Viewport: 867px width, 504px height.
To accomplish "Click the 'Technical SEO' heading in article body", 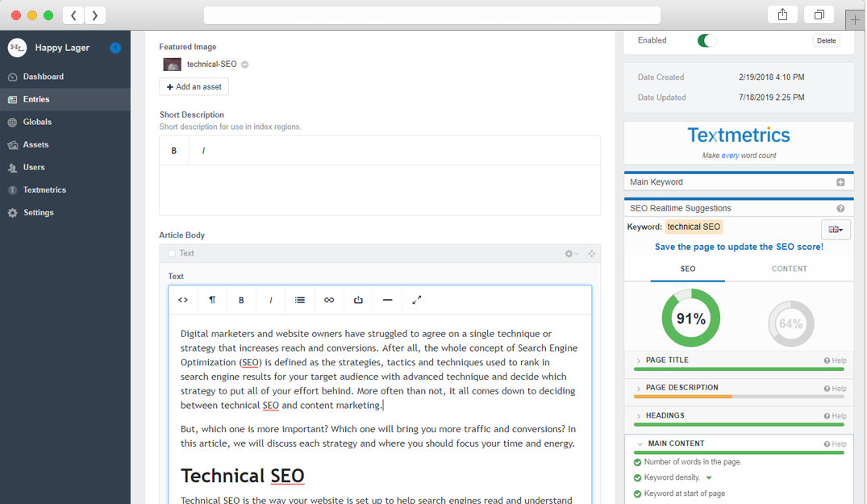I will coord(243,476).
